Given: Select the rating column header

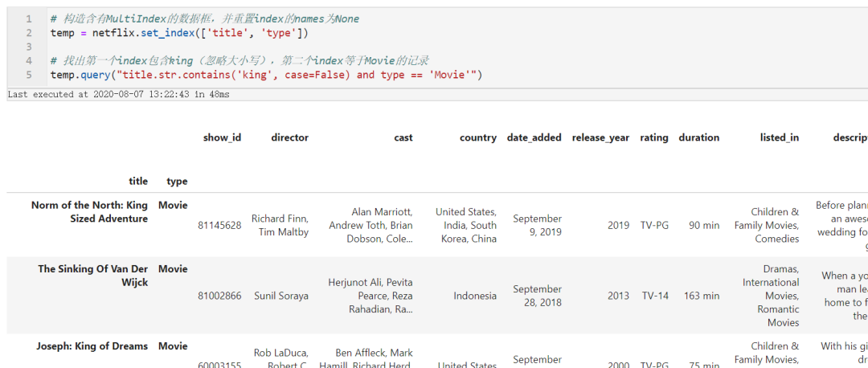Looking at the screenshot, I should coord(653,137).
